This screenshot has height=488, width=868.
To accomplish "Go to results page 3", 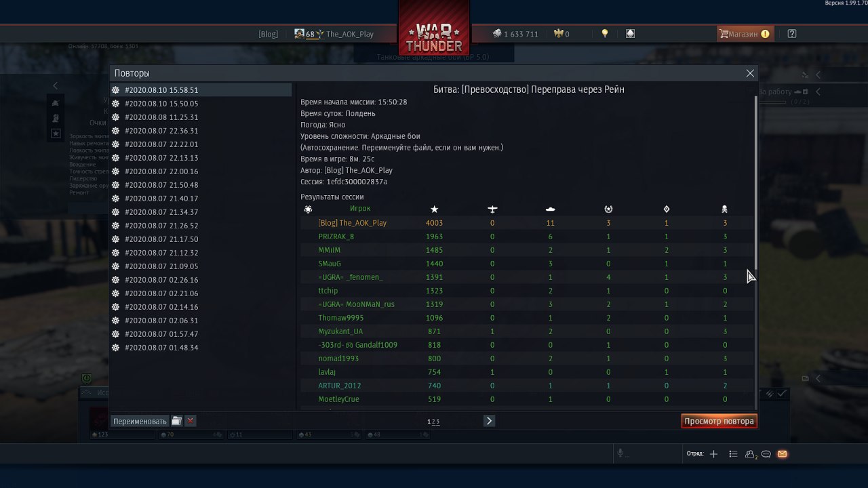I will click(437, 422).
